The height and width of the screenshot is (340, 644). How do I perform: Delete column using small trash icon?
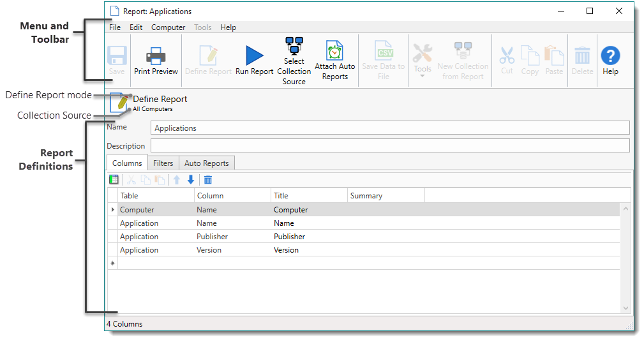point(208,180)
